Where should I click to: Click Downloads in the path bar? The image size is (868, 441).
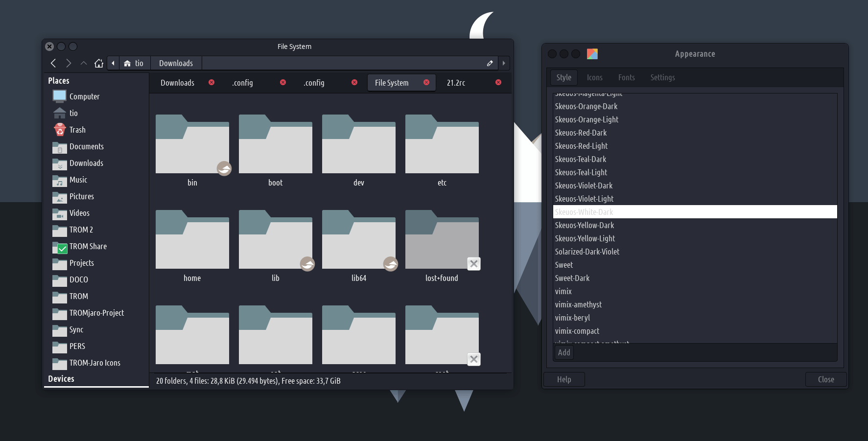tap(176, 63)
